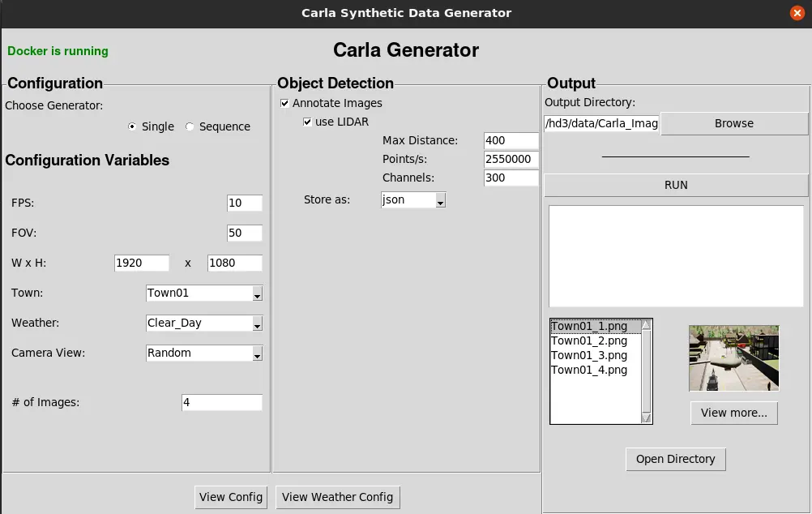Click Open Directory button
The height and width of the screenshot is (514, 812).
[x=675, y=459]
